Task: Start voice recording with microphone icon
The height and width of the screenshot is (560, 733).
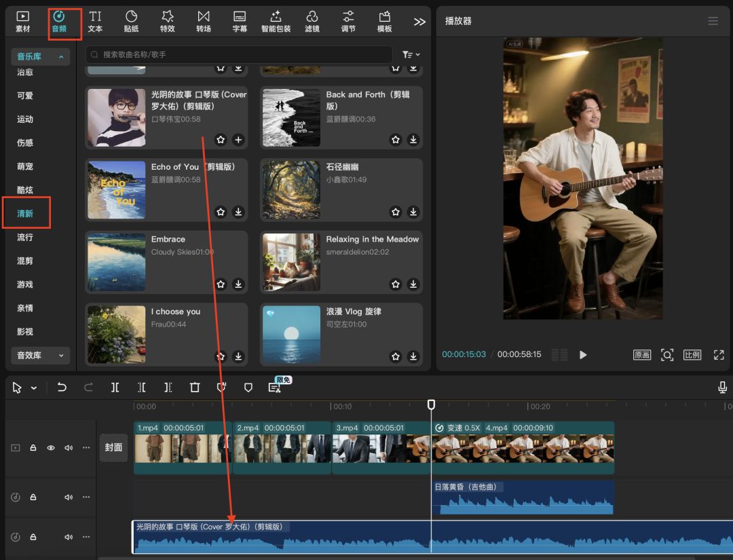Action: (723, 388)
